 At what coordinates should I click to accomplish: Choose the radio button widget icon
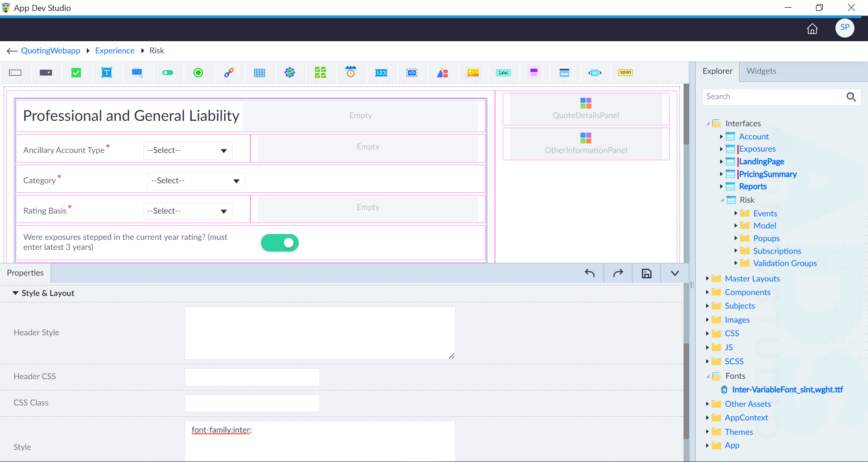click(198, 72)
